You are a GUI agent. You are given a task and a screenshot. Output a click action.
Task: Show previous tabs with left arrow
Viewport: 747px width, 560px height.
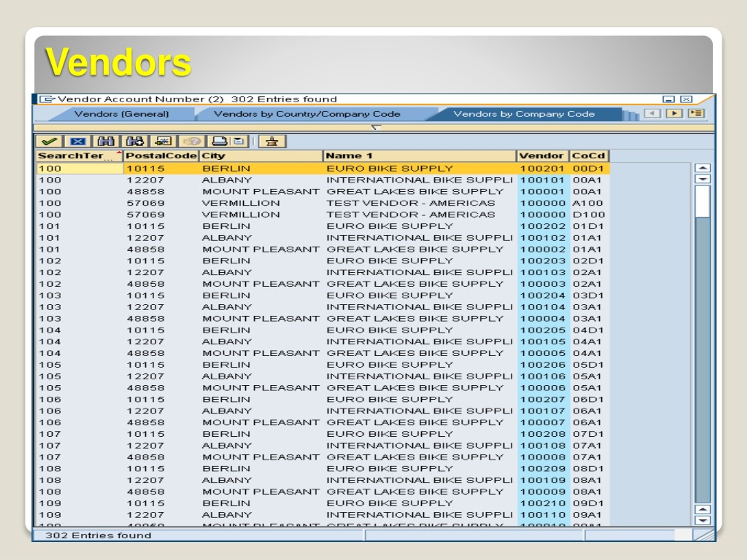[x=652, y=113]
